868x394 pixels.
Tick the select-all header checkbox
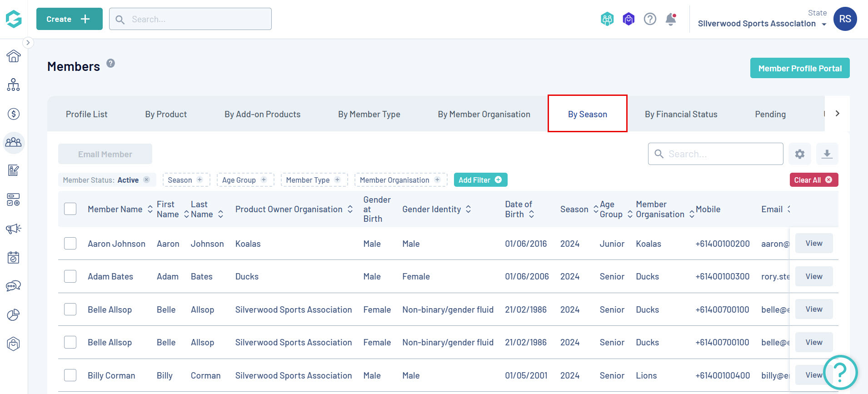click(x=70, y=209)
